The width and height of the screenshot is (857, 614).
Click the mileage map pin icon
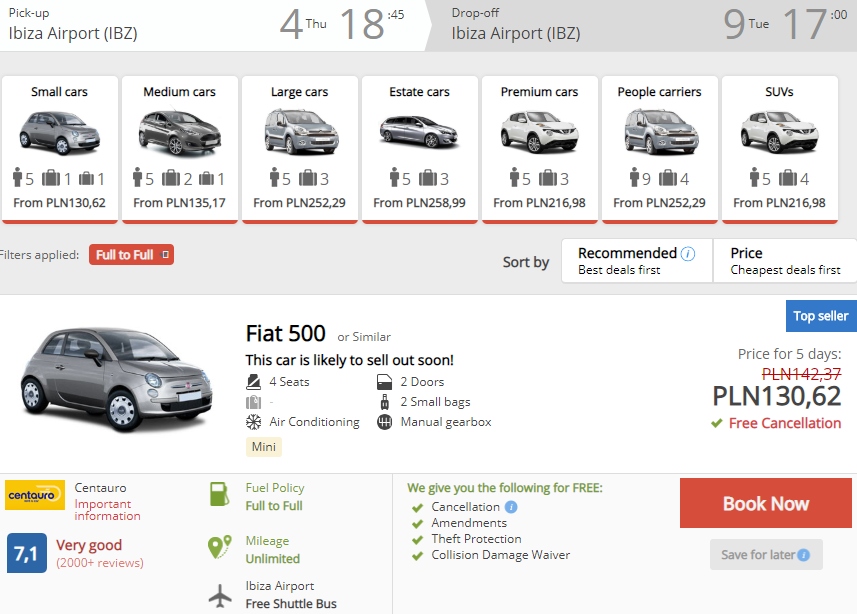tap(219, 548)
